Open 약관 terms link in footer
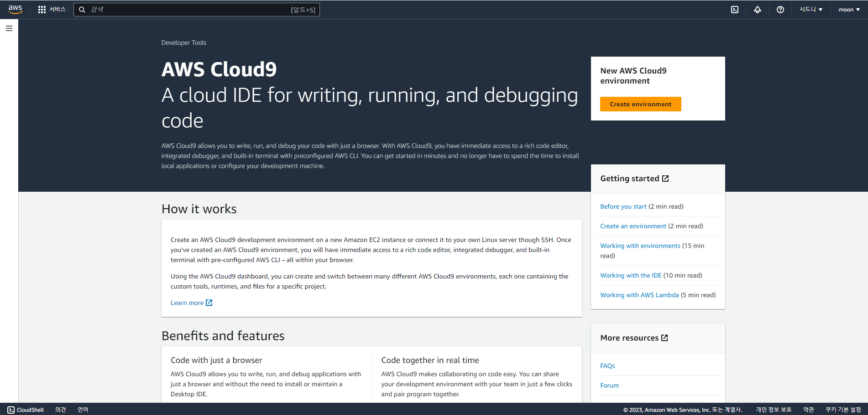This screenshot has height=415, width=868. [809, 410]
